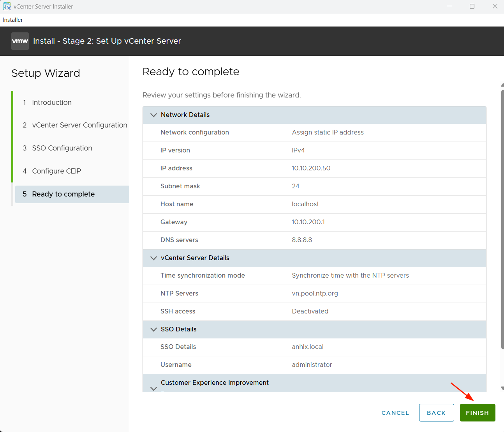Click the vCenter Server Installer app icon

tap(7, 6)
